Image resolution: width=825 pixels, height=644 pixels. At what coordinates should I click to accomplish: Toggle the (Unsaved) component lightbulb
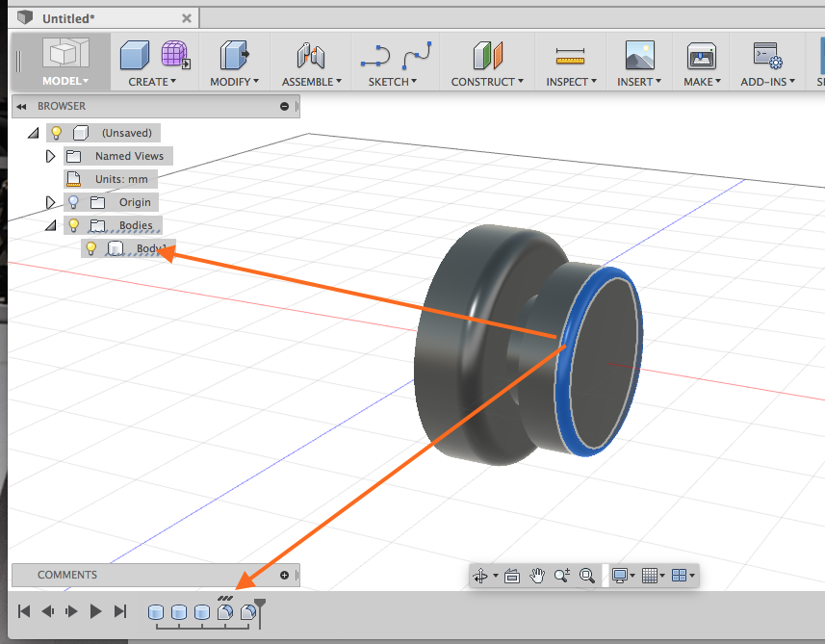[x=56, y=133]
